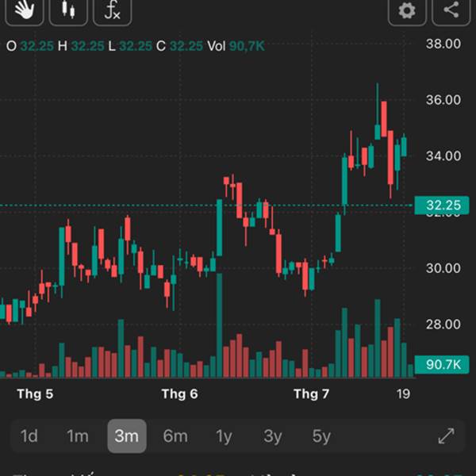Open the candlestick chart type selector
476x476 pixels.
point(68,12)
